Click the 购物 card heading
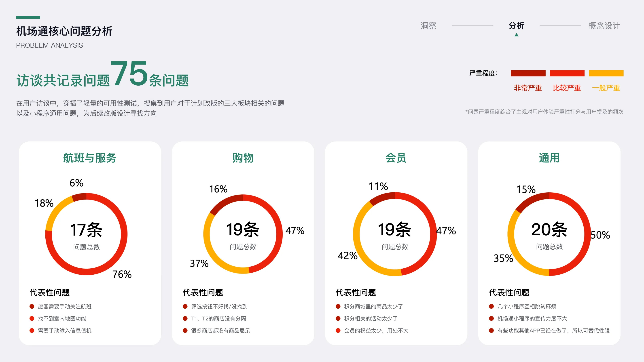The image size is (644, 362). 243,158
